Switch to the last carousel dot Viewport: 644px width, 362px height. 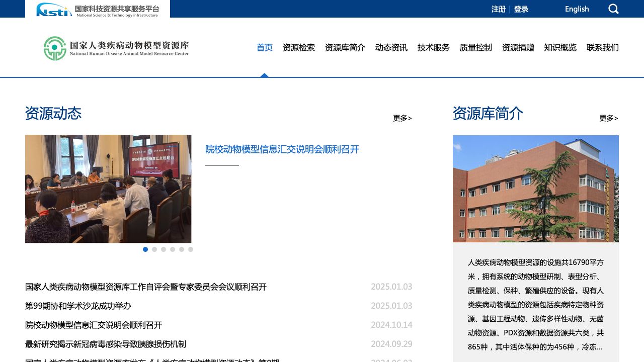[x=191, y=249]
